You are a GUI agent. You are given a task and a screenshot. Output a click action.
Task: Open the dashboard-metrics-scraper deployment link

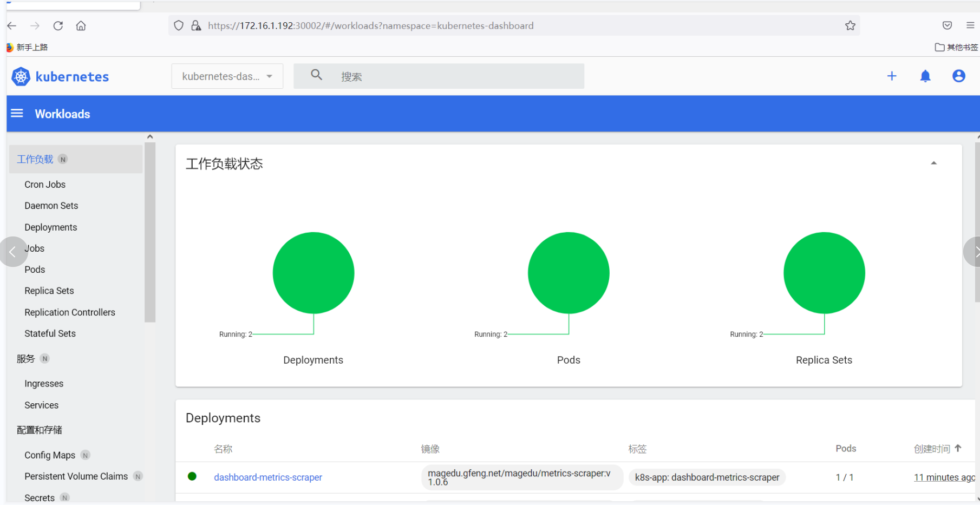point(268,477)
